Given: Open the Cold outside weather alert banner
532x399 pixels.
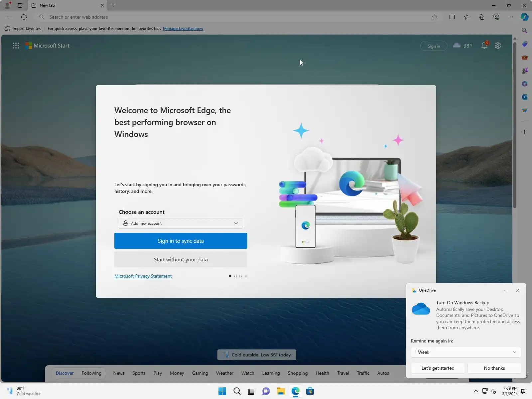Looking at the screenshot, I should tap(257, 355).
